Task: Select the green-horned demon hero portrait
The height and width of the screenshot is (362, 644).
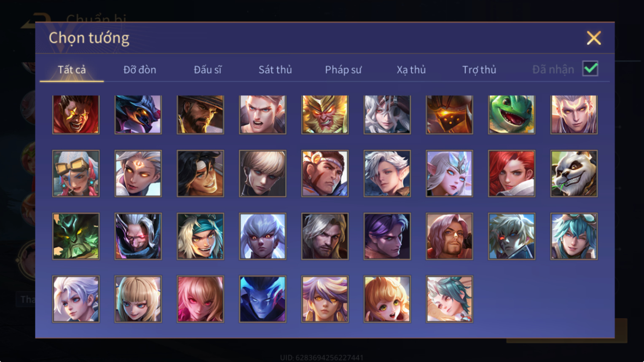Action: [x=76, y=236]
